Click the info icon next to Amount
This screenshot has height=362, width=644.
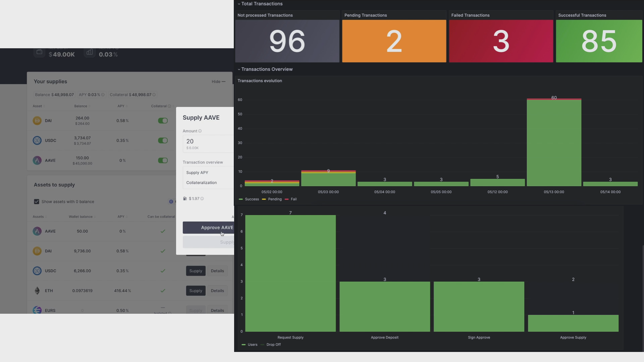click(200, 131)
